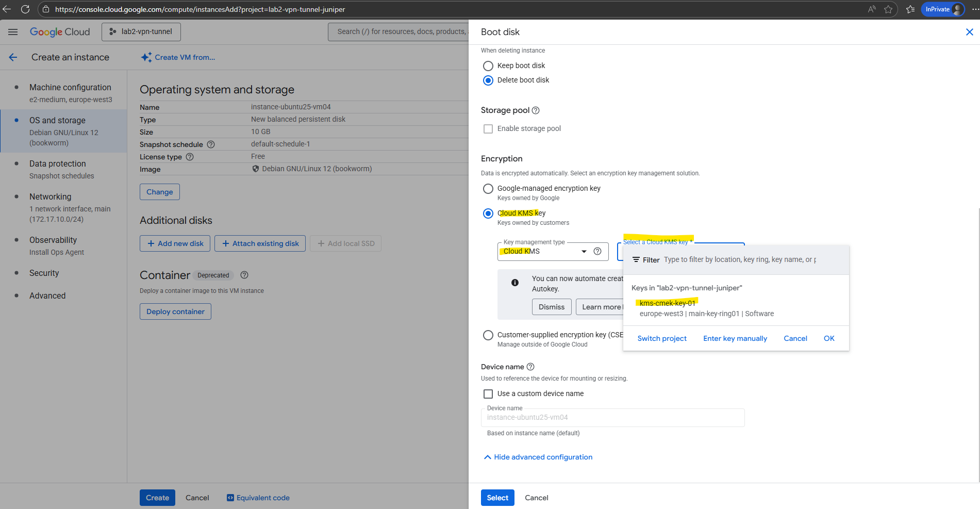Choose the kms-cmek-key-01 key
This screenshot has width=980, height=509.
[x=736, y=308]
